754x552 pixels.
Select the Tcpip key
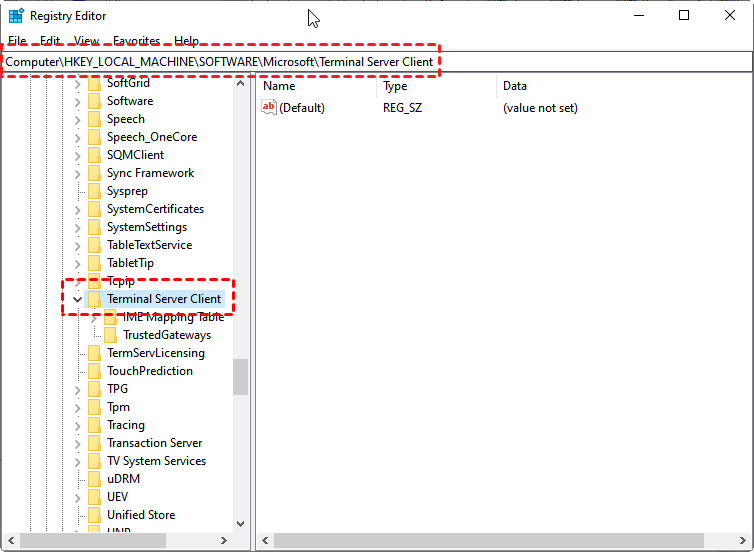pos(121,281)
